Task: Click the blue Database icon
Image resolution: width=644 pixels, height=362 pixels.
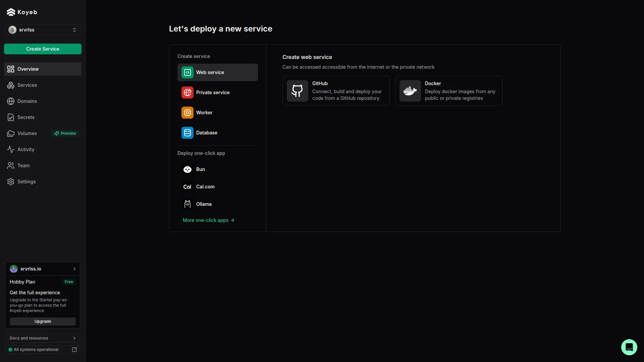Action: tap(187, 133)
